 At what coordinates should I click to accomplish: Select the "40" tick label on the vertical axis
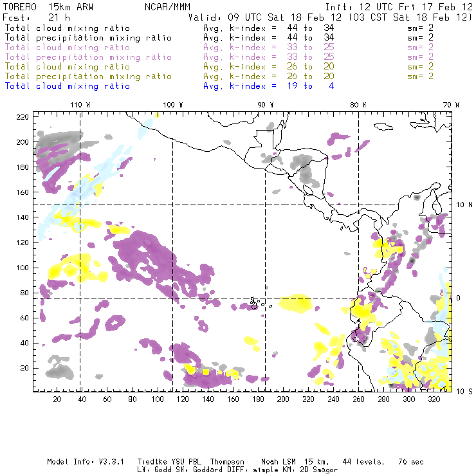click(24, 343)
